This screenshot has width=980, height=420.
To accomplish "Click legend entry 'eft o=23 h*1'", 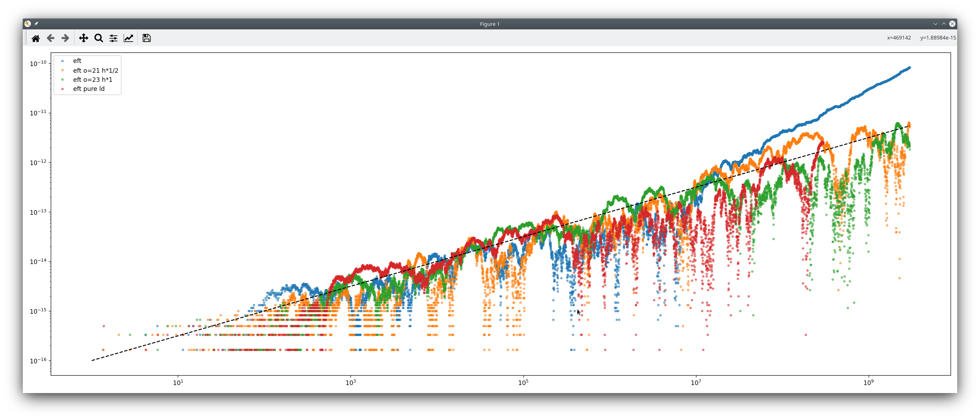I will point(92,79).
